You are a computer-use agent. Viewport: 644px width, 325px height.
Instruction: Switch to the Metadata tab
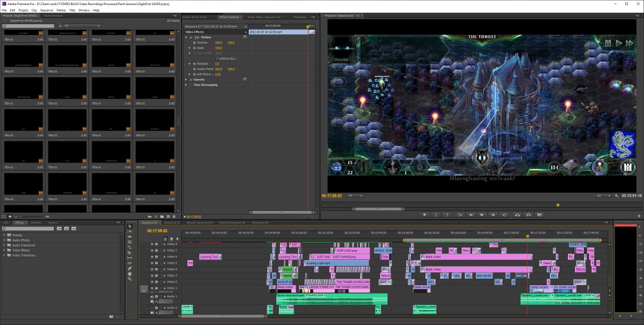click(x=300, y=17)
